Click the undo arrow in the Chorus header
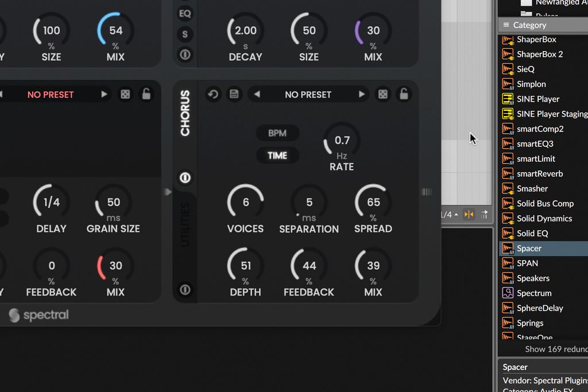The width and height of the screenshot is (588, 392). tap(213, 94)
